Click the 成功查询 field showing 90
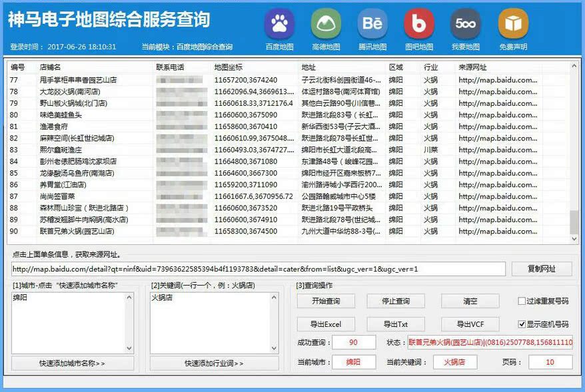Image resolution: width=585 pixels, height=392 pixels. coord(354,342)
